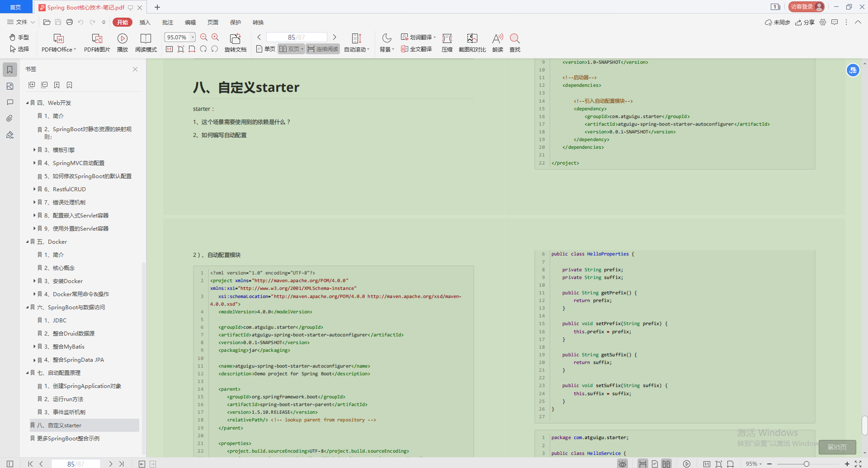Enter reading mode

(146, 43)
